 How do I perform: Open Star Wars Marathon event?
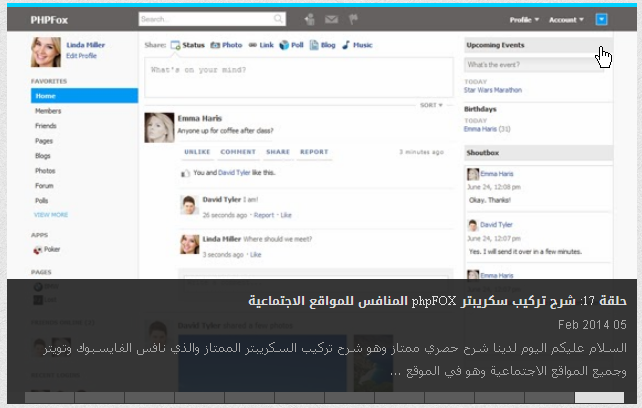[x=493, y=90]
